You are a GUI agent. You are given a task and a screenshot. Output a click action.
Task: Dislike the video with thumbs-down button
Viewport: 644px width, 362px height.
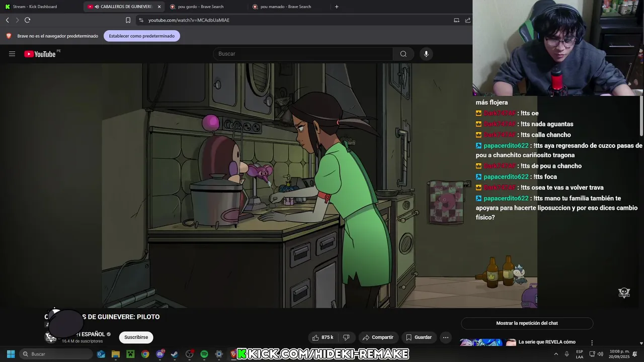(x=346, y=337)
